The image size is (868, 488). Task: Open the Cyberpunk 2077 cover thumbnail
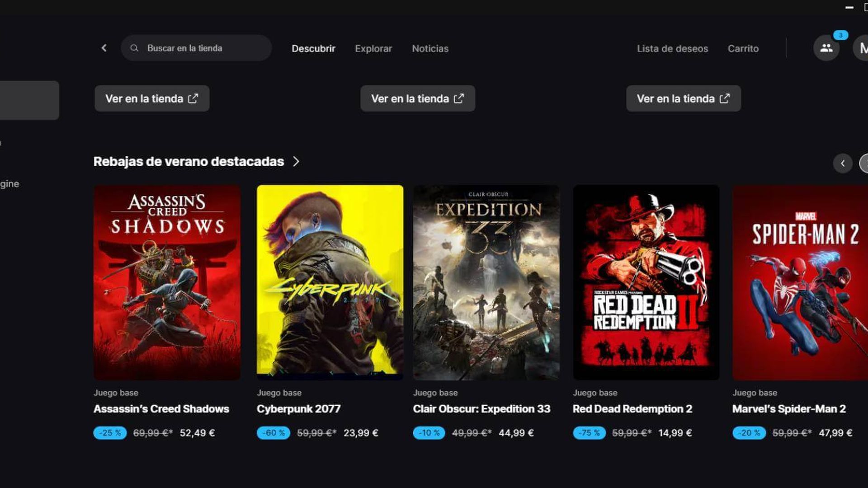(x=330, y=282)
